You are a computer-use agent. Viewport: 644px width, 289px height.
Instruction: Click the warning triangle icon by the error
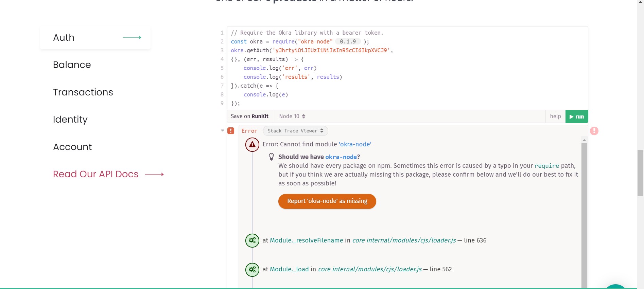[252, 145]
